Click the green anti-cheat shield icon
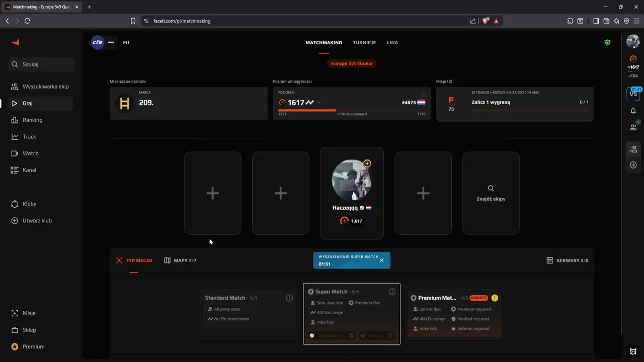 click(x=607, y=43)
